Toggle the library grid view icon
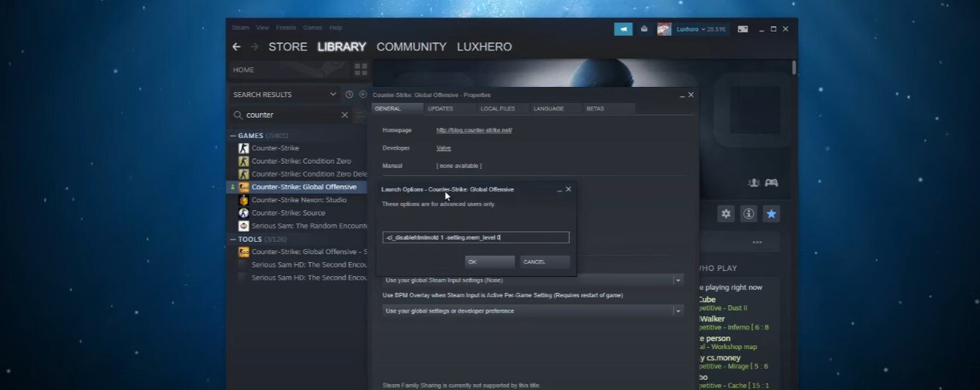Image resolution: width=980 pixels, height=390 pixels. [361, 69]
